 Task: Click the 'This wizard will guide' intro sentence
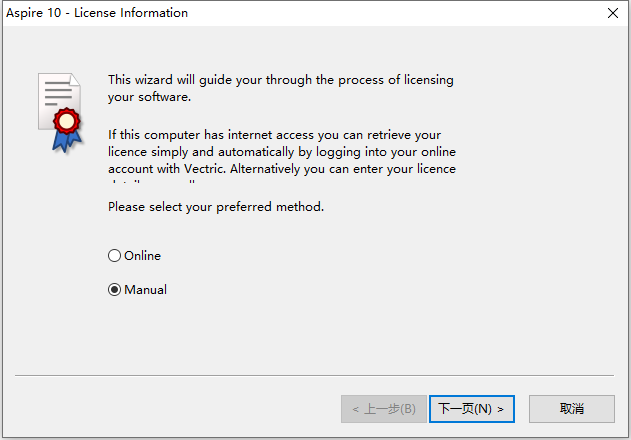tap(280, 88)
